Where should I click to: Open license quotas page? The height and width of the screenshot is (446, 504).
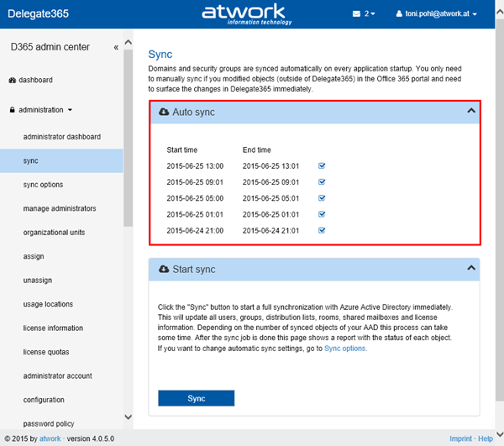click(x=46, y=352)
